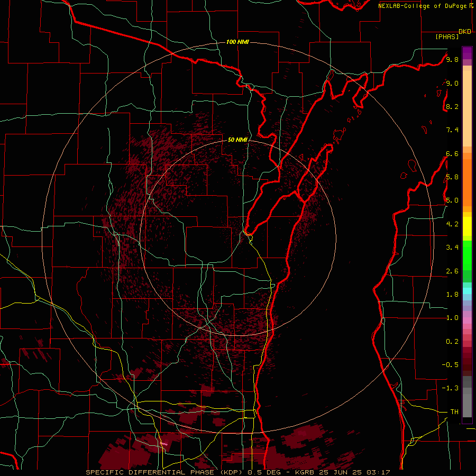The image size is (476, 476).
Task: Click the 5.8 value on color scale
Action: [452, 177]
